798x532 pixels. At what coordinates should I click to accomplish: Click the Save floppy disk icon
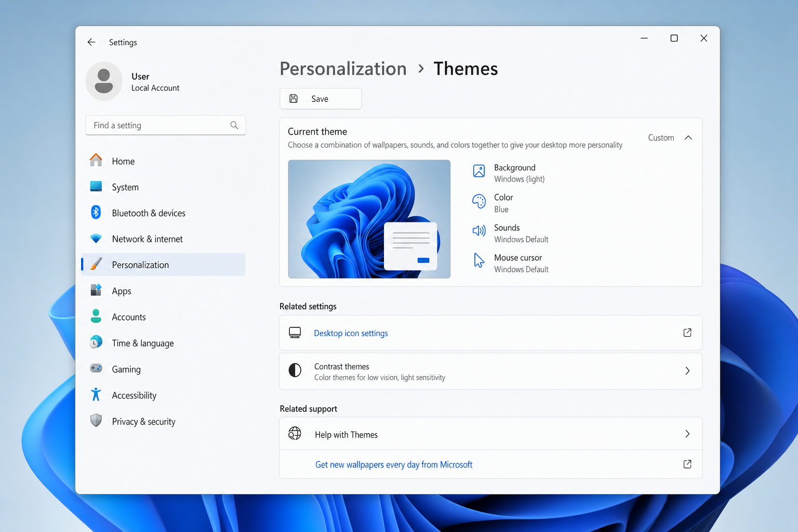click(294, 99)
